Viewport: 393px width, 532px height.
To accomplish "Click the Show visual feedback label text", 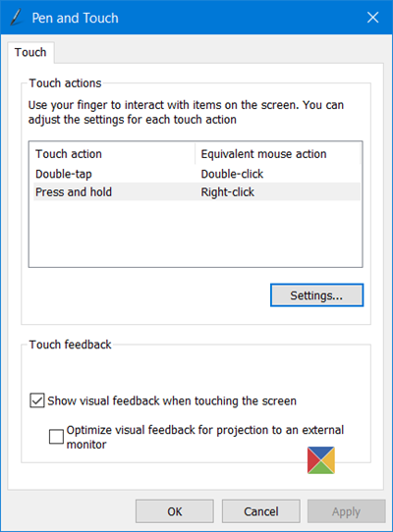I will pyautogui.click(x=172, y=400).
